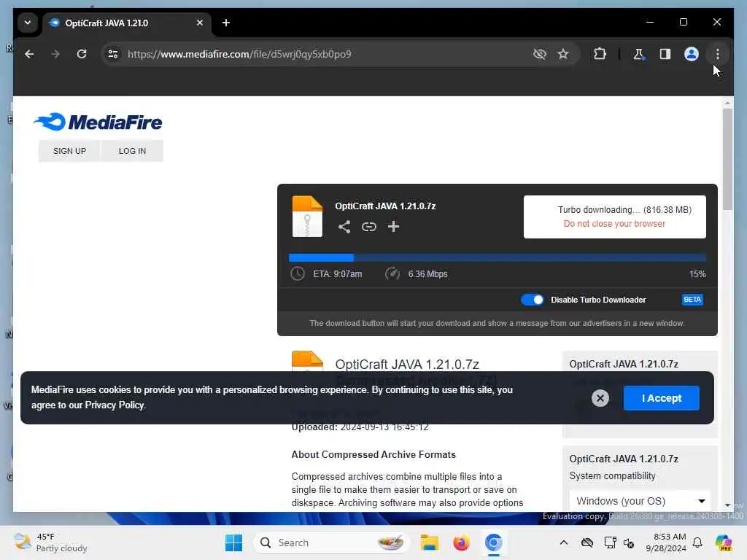747x560 pixels.
Task: Open File Explorer from taskbar
Action: click(x=429, y=542)
